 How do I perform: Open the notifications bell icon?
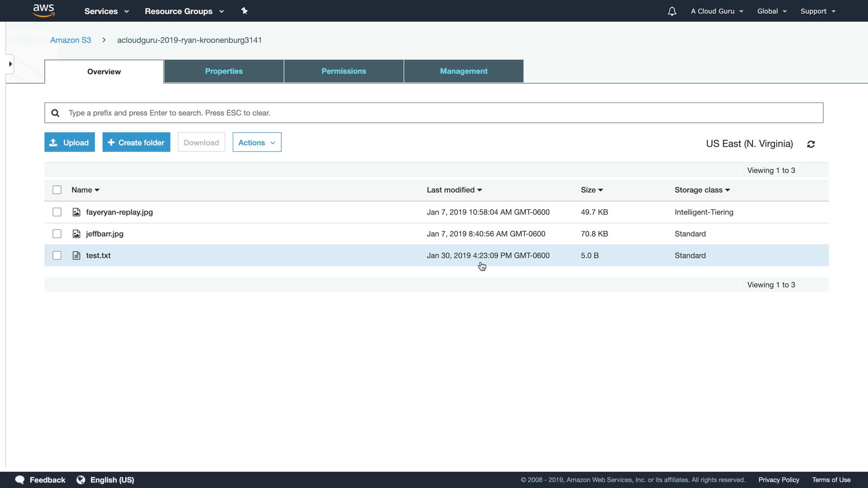tap(672, 11)
